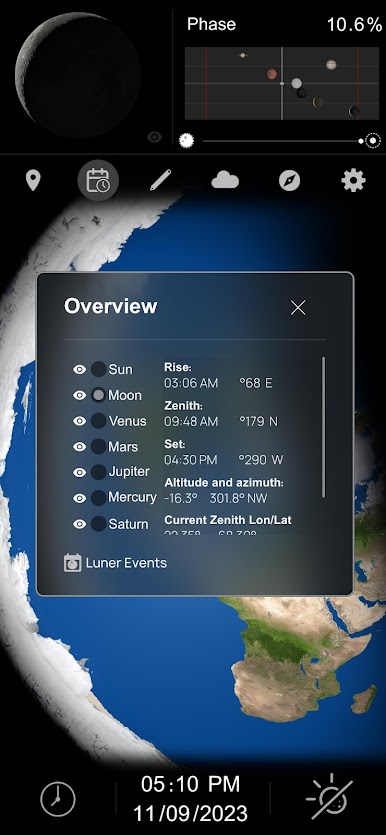Screen dimensions: 386x835
Task: Tap Saturn in the planet chart
Action: coord(242,55)
